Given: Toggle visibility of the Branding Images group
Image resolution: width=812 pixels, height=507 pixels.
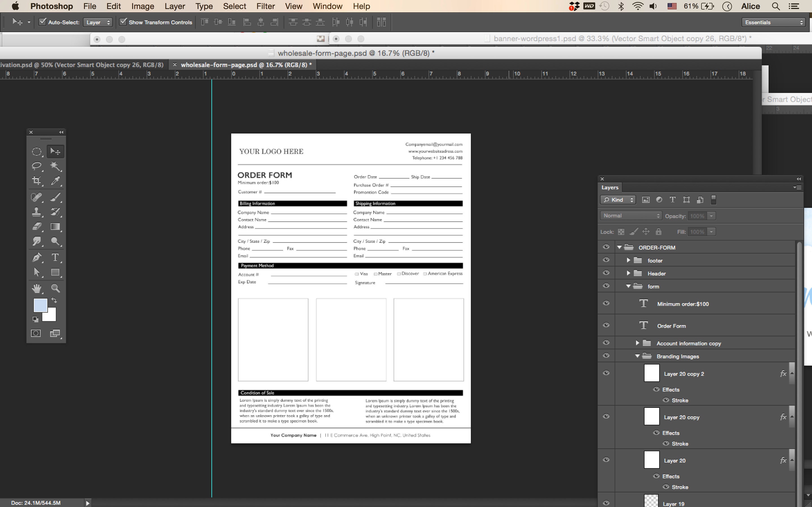Looking at the screenshot, I should click(606, 356).
